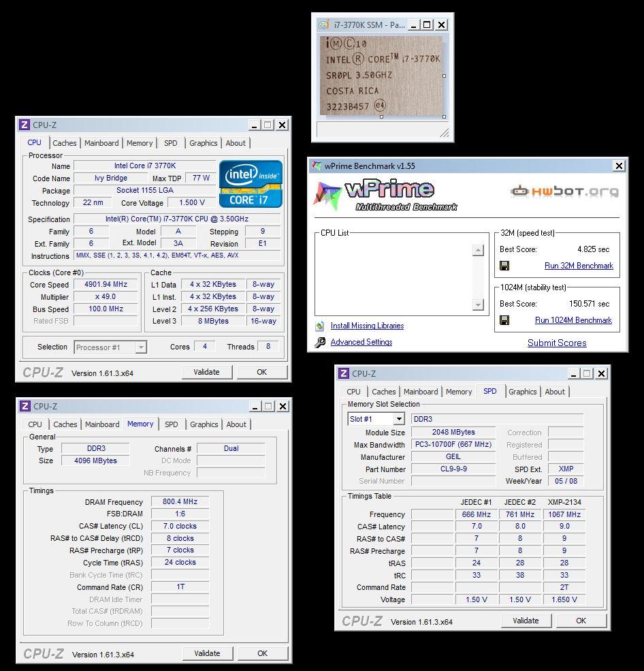Click the XMP-2134 frequency 1067 MHz cell
Image resolution: width=644 pixels, height=671 pixels.
coord(564,514)
